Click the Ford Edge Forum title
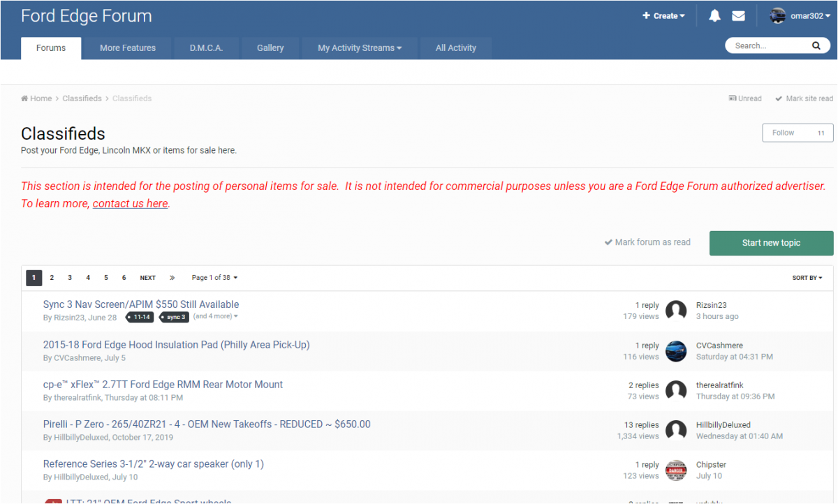Viewport: 838px width, 504px height. (87, 16)
